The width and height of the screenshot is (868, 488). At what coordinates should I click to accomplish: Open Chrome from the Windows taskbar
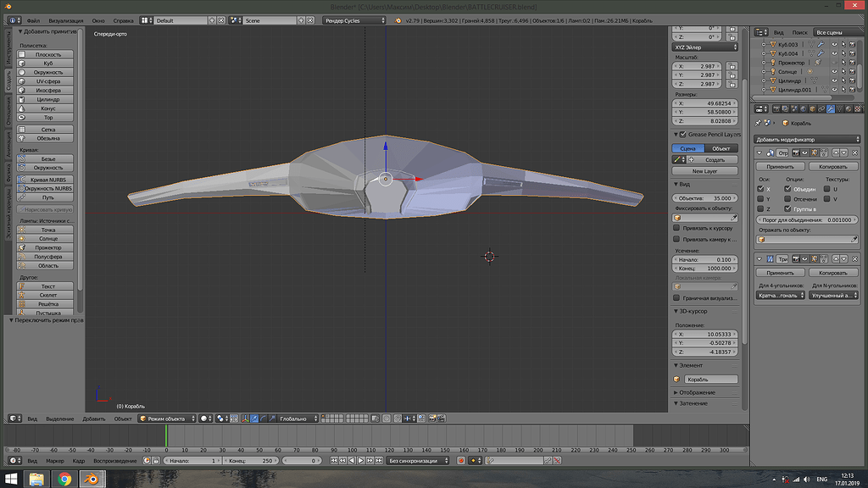(x=64, y=480)
